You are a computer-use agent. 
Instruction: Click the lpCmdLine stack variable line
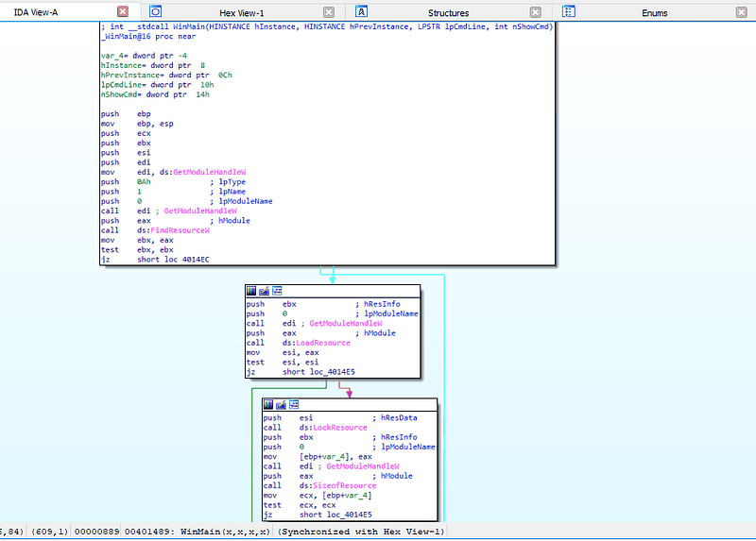[157, 85]
